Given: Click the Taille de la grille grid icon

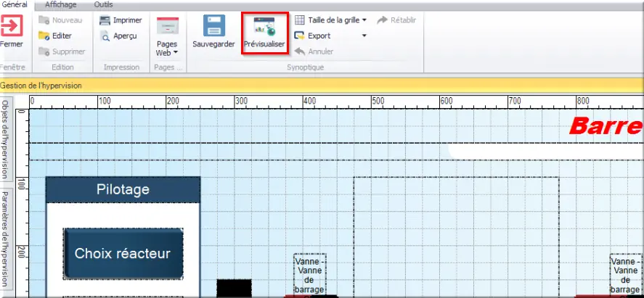Looking at the screenshot, I should [x=301, y=20].
